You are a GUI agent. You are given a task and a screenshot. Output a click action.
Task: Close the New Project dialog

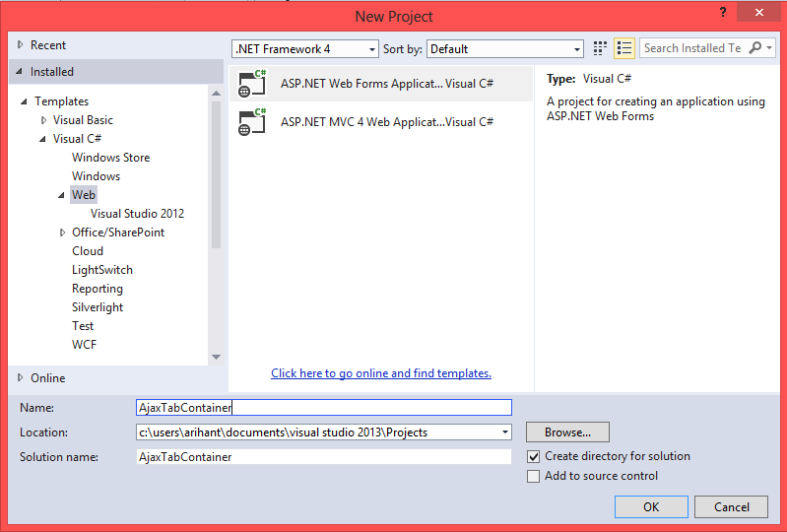pyautogui.click(x=758, y=13)
